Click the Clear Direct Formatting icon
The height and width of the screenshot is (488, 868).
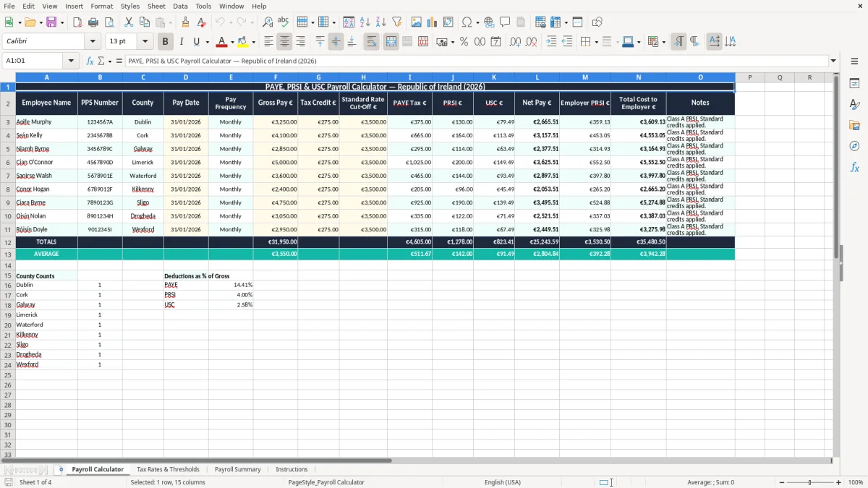201,22
